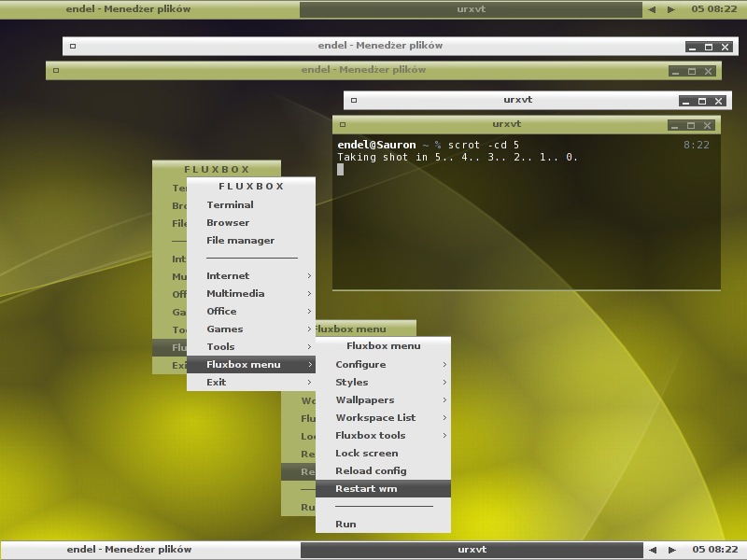Minimize the olive-titled Menedżer plików window
Viewport: 747px width, 560px height.
675,72
